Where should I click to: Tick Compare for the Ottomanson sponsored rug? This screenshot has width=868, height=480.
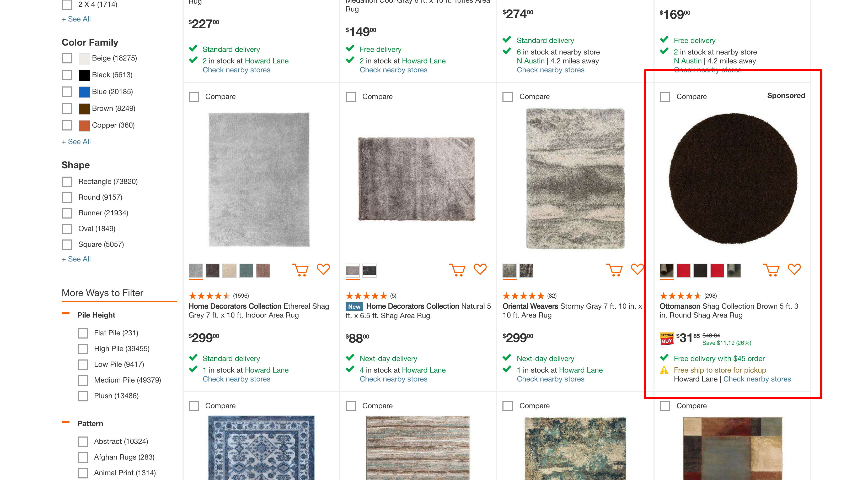click(x=665, y=97)
